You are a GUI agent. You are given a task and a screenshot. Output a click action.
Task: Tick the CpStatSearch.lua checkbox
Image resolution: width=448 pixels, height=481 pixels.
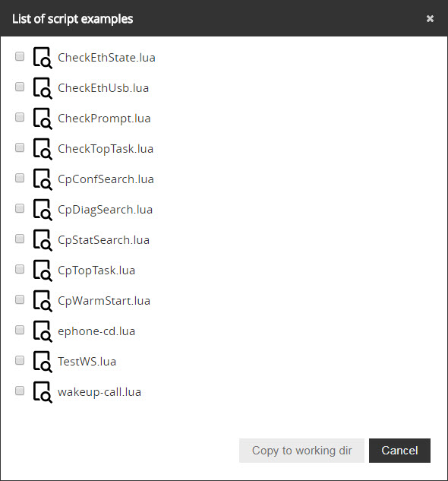point(20,239)
